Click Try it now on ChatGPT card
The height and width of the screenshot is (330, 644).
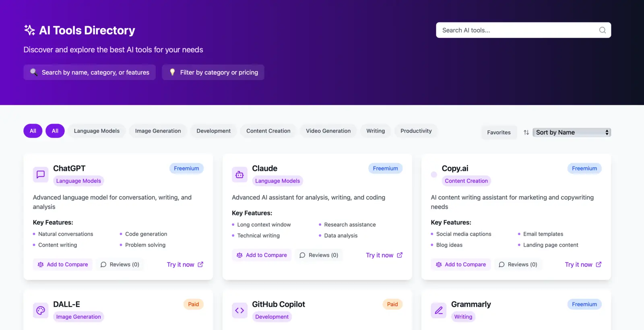pos(185,264)
